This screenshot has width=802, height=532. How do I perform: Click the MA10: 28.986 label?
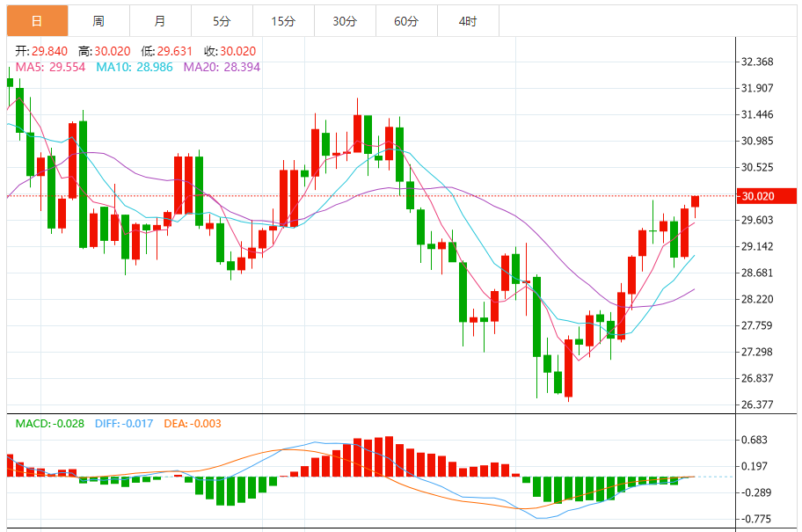coord(135,67)
